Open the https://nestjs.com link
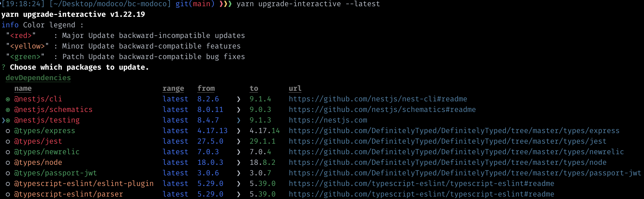The height and width of the screenshot is (199, 644). pos(328,120)
